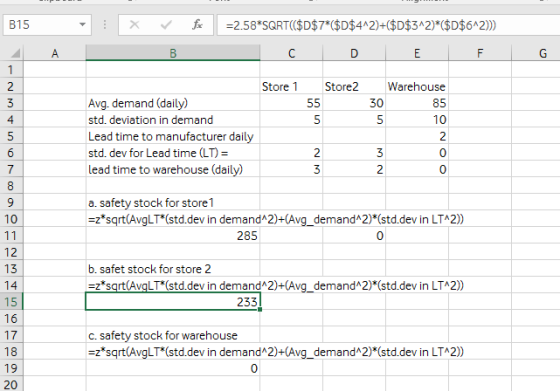Open the Insert Function fx dialog
This screenshot has width=560, height=391.
197,25
